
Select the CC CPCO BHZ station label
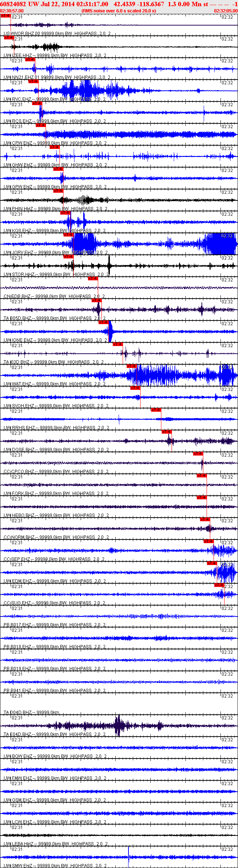(x=56, y=472)
